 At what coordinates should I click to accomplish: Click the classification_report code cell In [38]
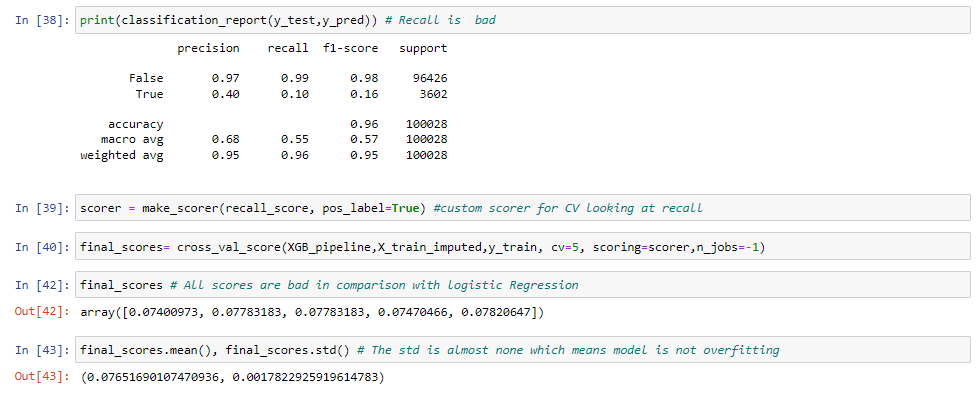pos(523,20)
